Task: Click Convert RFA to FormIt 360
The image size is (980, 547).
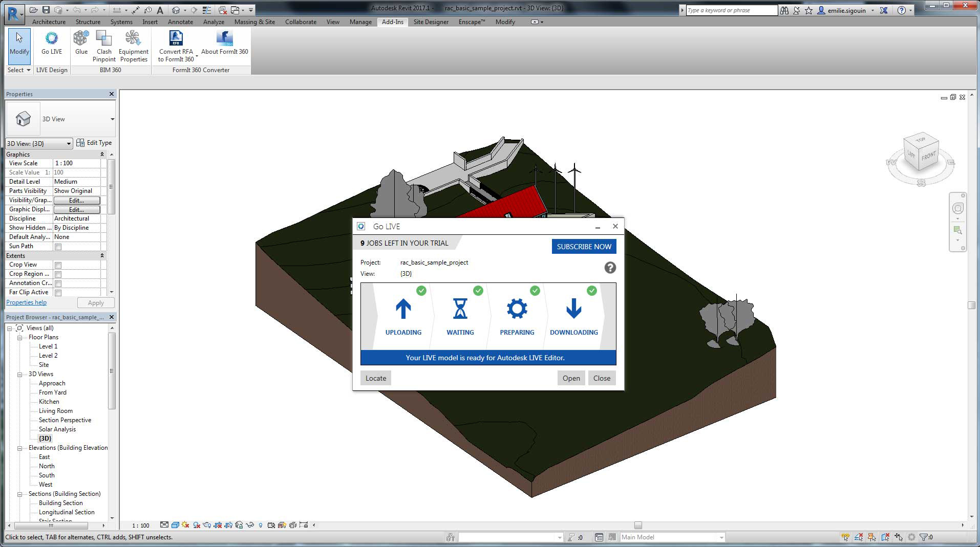Action: pos(176,46)
